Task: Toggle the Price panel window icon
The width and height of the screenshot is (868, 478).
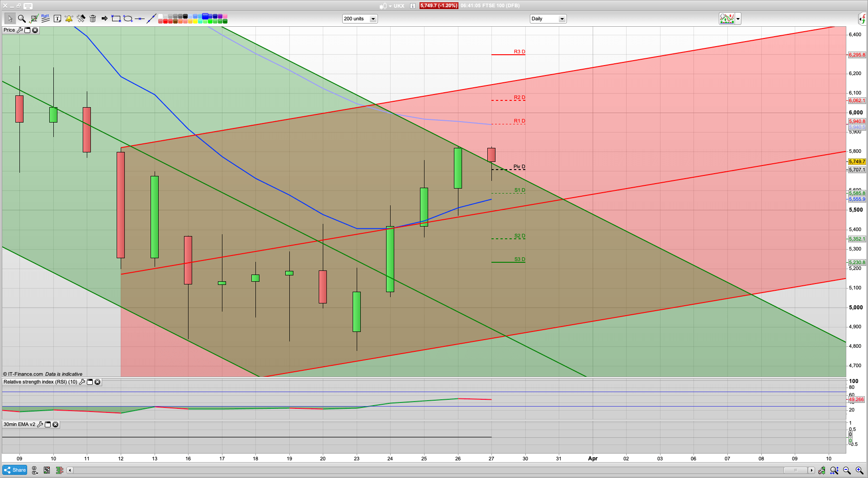Action: 27,30
